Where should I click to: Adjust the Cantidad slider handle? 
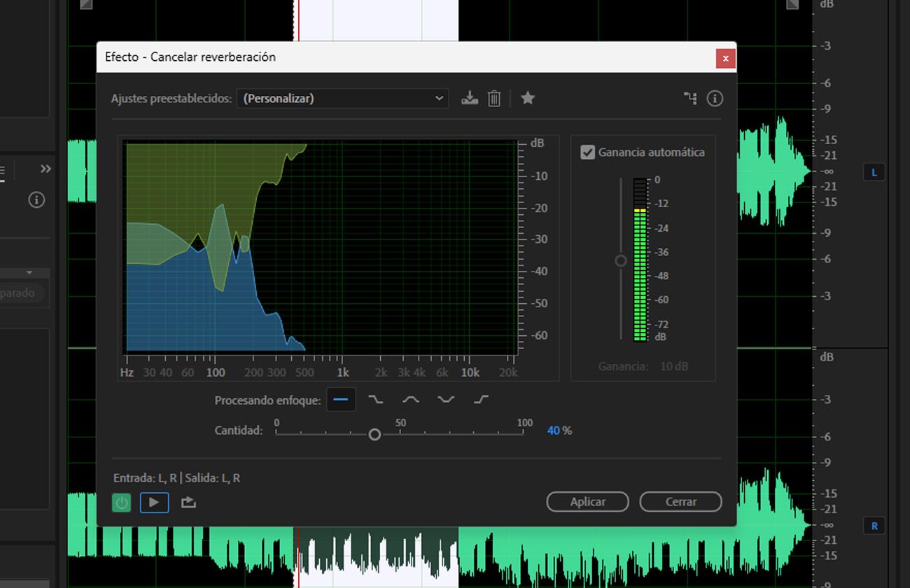coord(374,435)
